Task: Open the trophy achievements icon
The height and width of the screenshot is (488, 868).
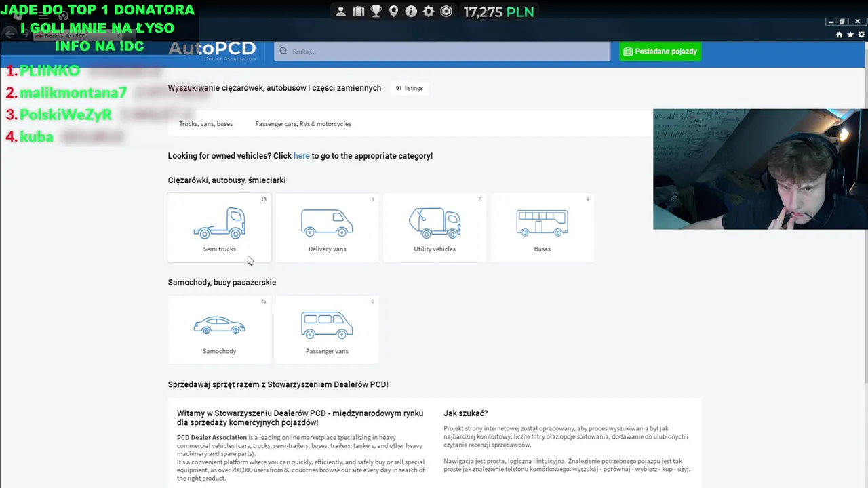Action: [x=376, y=12]
